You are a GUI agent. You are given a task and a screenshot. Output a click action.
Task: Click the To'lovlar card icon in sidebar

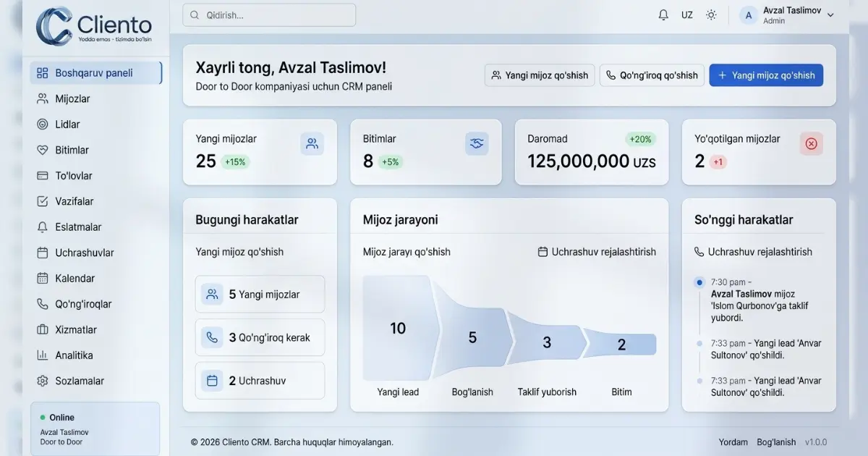click(42, 176)
